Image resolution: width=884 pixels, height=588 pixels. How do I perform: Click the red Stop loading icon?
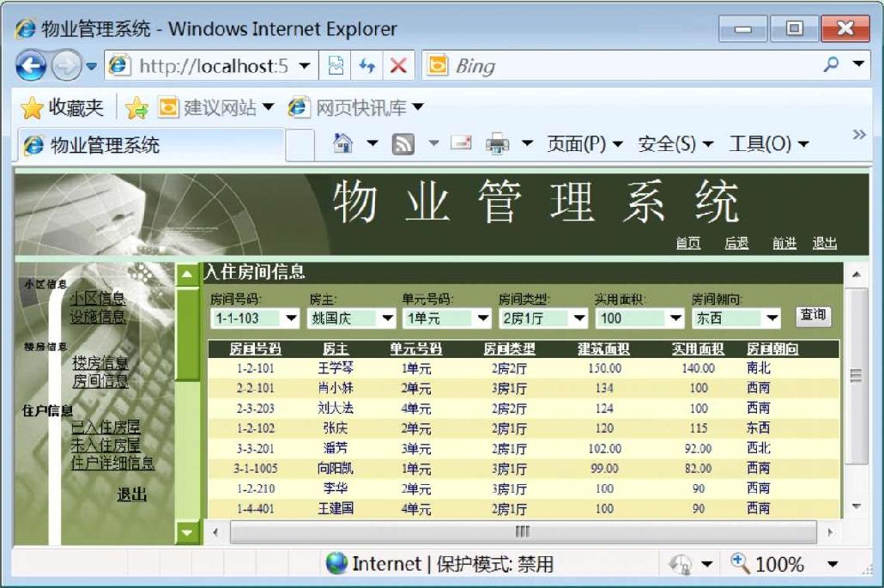pyautogui.click(x=398, y=66)
